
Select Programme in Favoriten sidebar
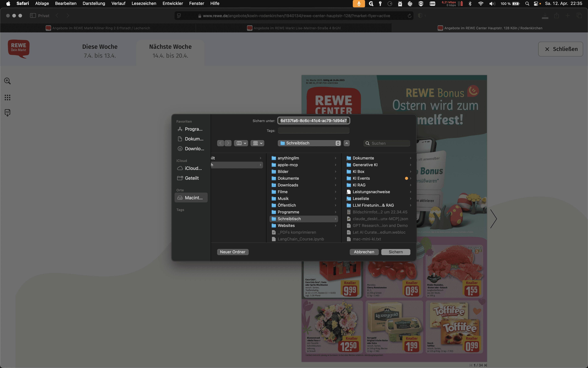coord(191,129)
